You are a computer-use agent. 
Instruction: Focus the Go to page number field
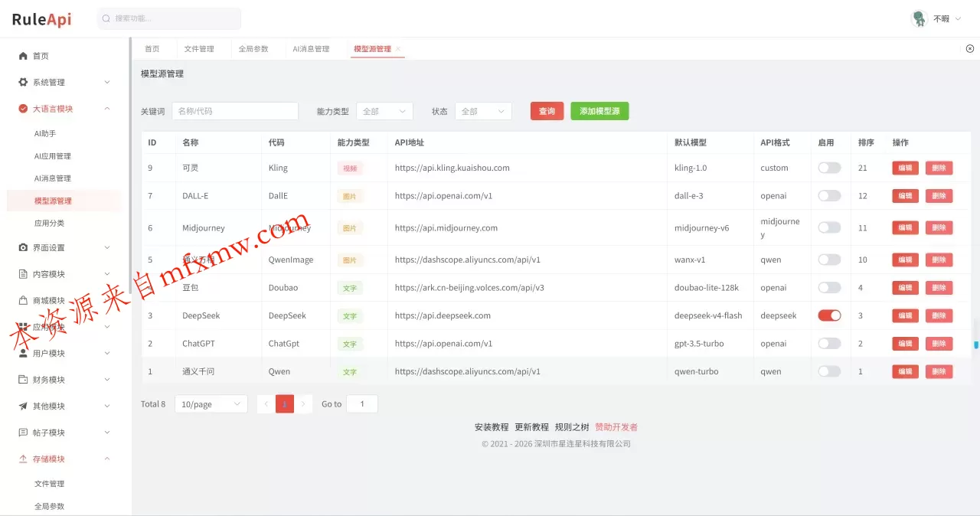(x=362, y=403)
